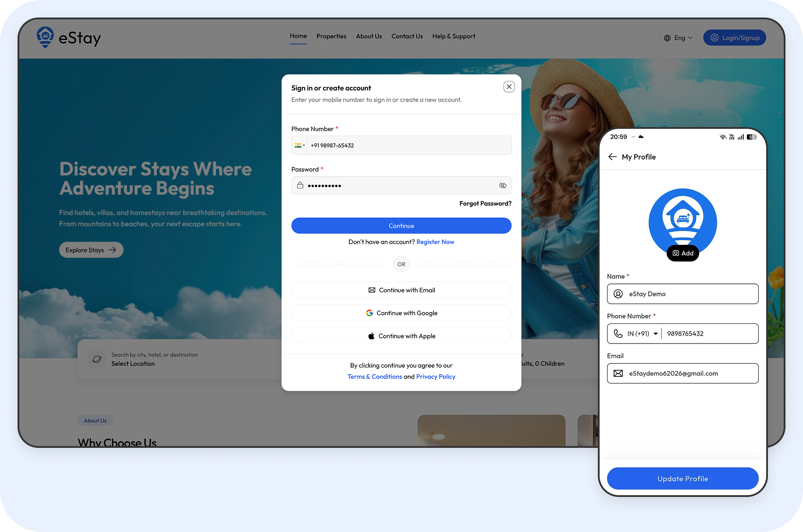Image resolution: width=803 pixels, height=532 pixels.
Task: Click the Explore Stays button
Action: click(x=91, y=250)
